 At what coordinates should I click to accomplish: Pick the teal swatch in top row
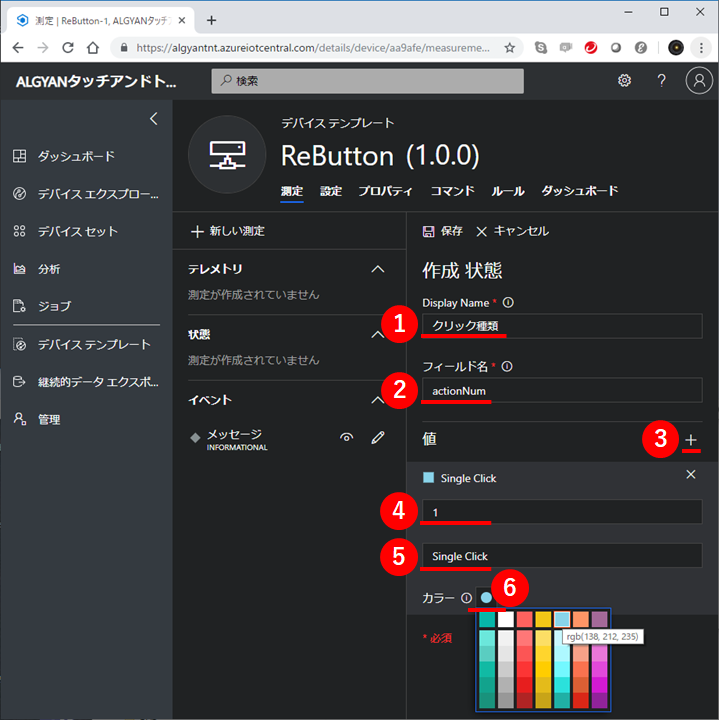[x=487, y=619]
